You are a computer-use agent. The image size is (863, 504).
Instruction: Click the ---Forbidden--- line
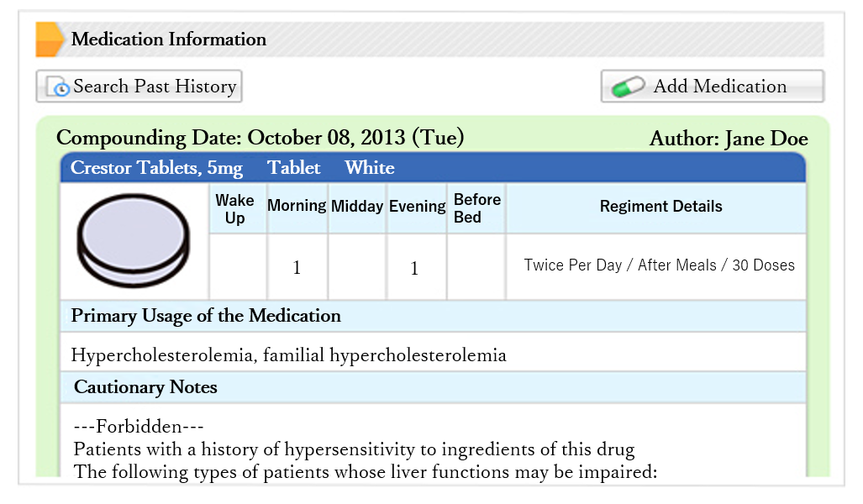[139, 427]
